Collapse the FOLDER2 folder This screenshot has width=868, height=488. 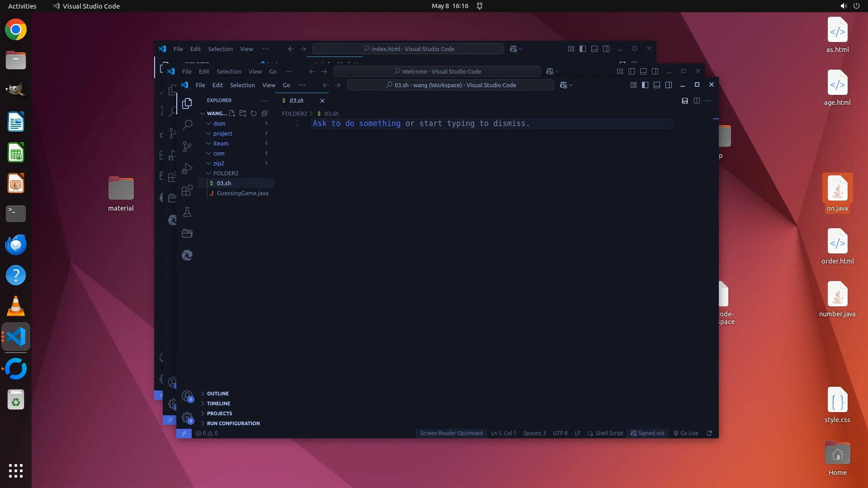point(226,173)
